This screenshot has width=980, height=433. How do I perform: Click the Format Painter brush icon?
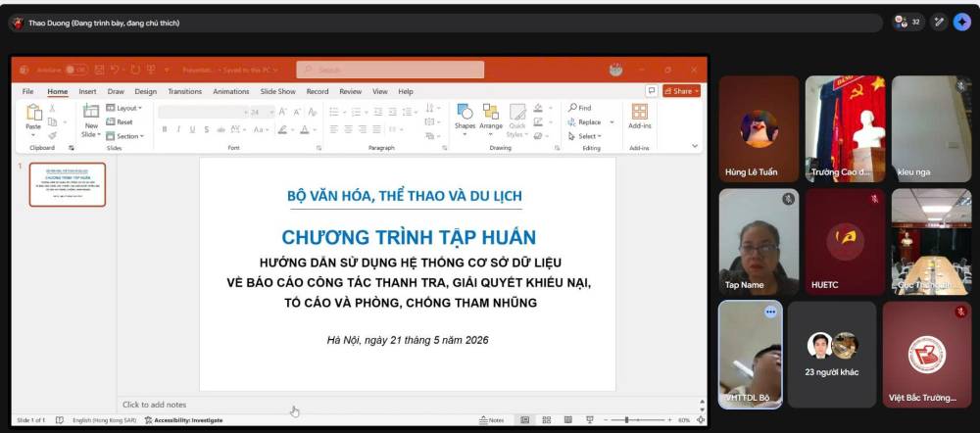pos(53,135)
